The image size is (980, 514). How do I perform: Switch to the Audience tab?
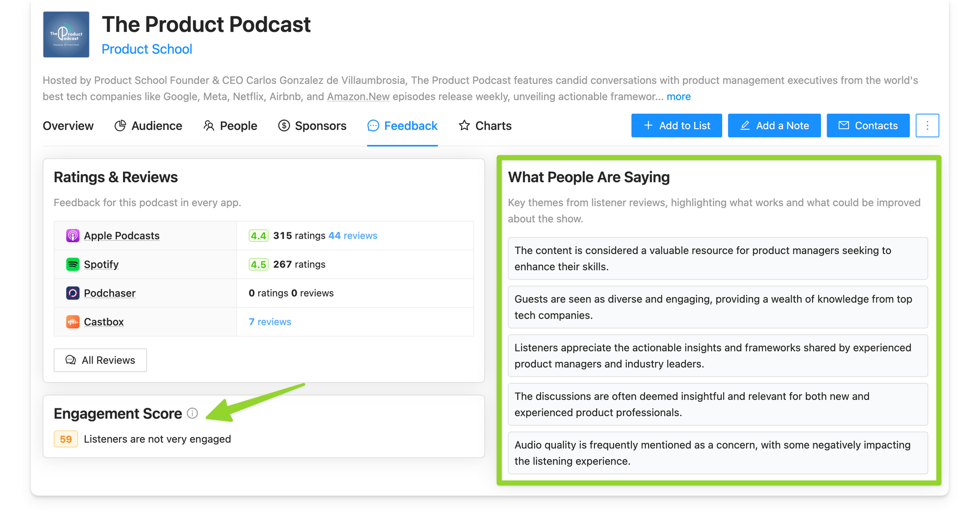(148, 126)
